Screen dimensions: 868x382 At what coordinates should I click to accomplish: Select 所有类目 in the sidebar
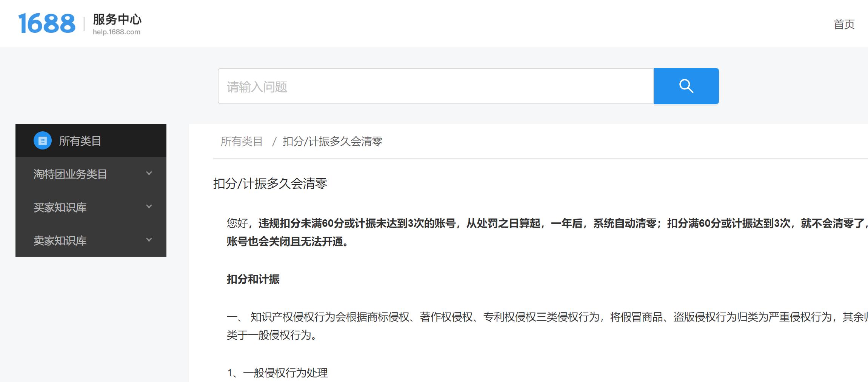click(80, 141)
